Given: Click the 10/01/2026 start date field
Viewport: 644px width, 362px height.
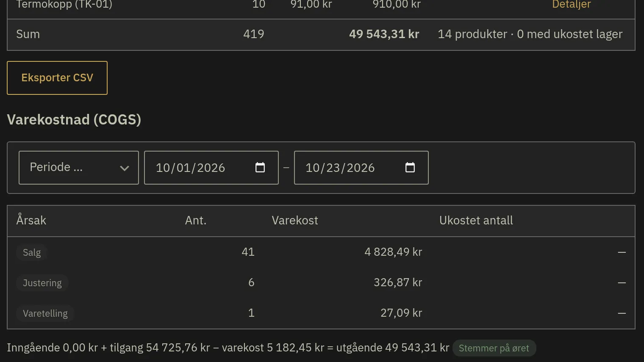Looking at the screenshot, I should pyautogui.click(x=211, y=168).
